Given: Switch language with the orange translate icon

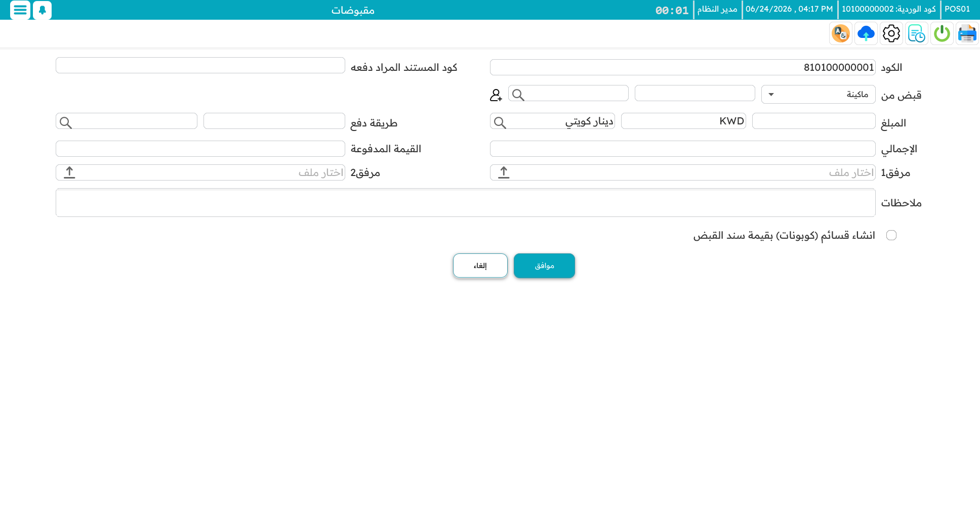Looking at the screenshot, I should tap(840, 34).
